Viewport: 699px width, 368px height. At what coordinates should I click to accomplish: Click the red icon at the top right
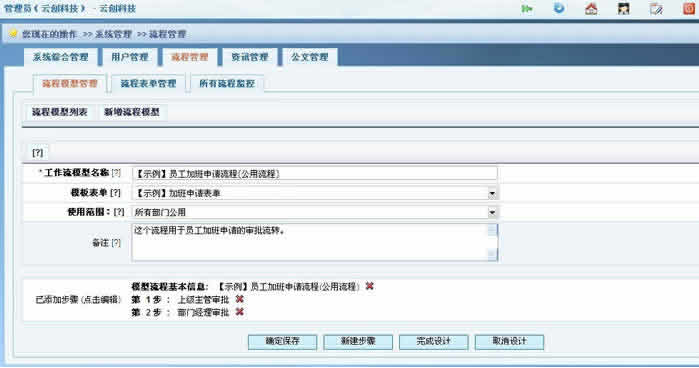(x=689, y=9)
